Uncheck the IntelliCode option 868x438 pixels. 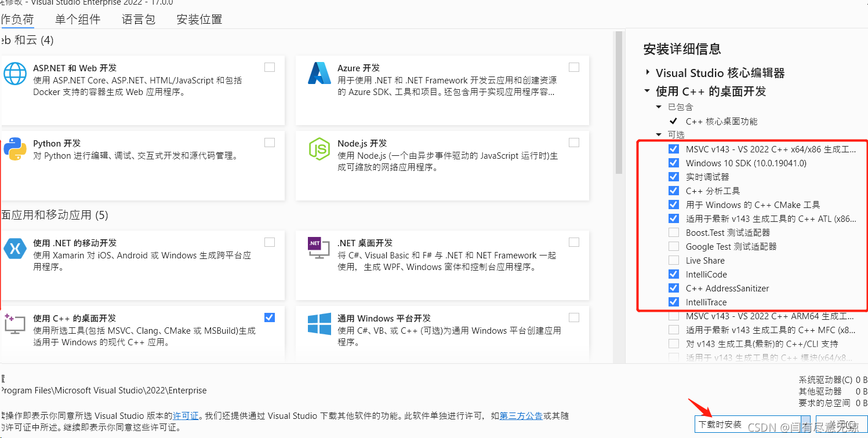(x=673, y=274)
